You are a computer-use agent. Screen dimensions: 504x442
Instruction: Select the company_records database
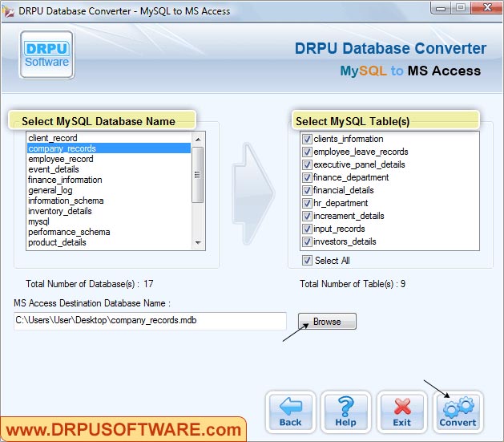[x=109, y=148]
